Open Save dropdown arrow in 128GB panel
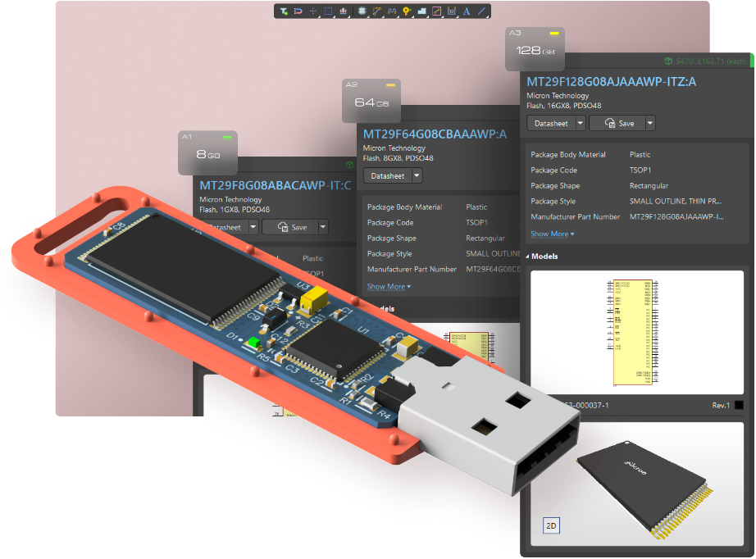Screen dimensions: 756x559 coord(650,124)
